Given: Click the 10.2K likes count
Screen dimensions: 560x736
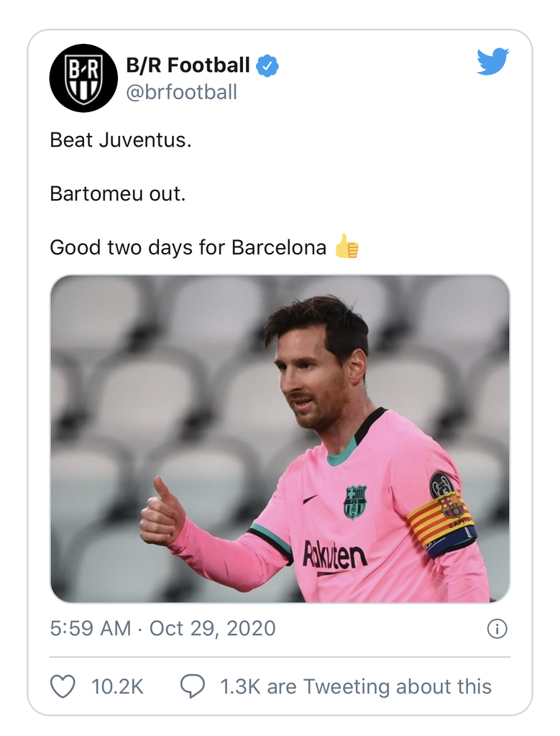Looking at the screenshot, I should pyautogui.click(x=117, y=686).
